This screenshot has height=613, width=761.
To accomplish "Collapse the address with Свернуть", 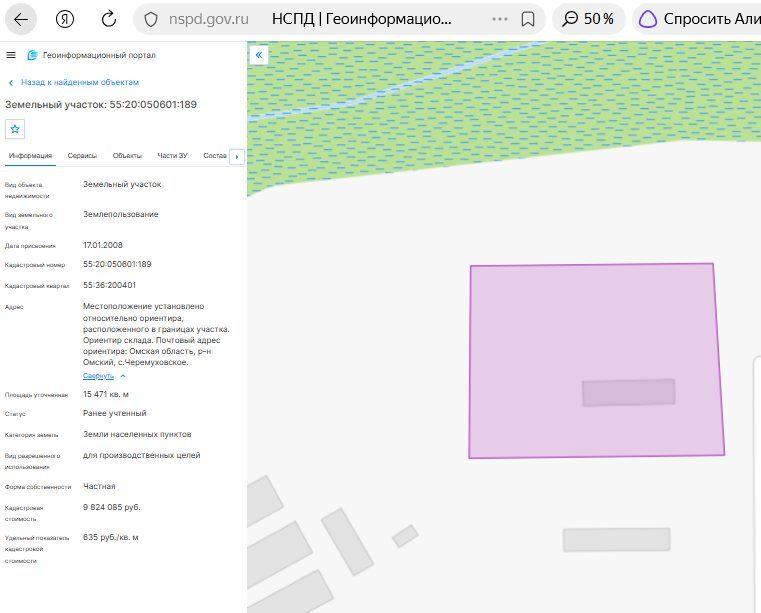I will (104, 376).
